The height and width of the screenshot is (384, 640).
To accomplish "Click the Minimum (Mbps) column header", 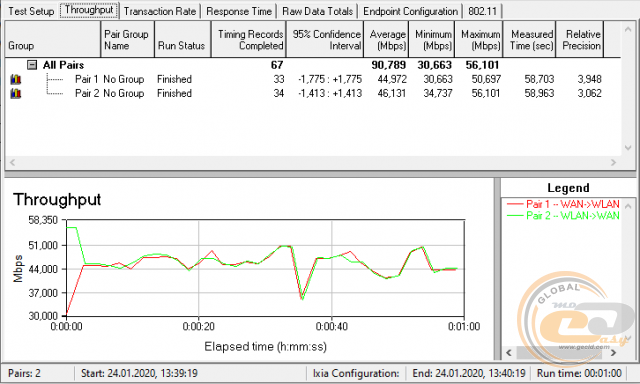I will tap(432, 40).
